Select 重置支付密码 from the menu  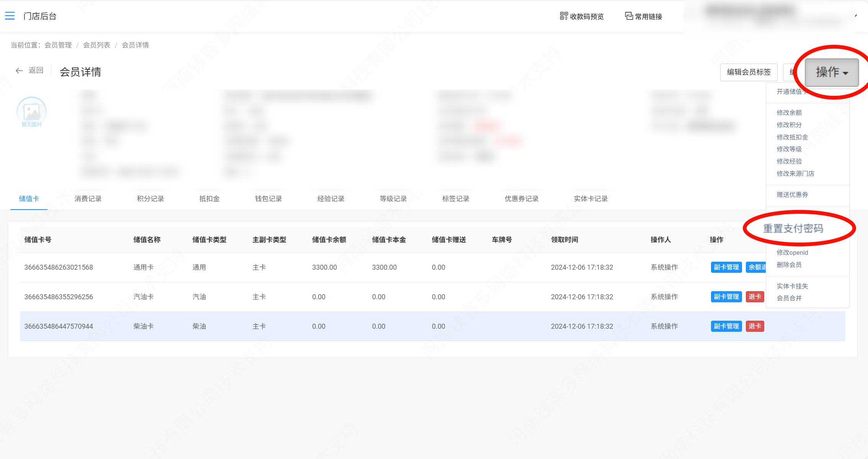793,229
